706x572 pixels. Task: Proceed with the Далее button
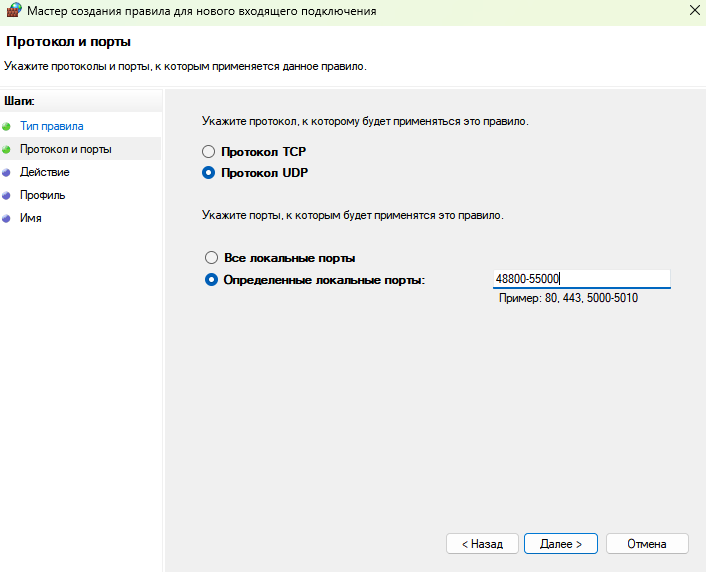[561, 544]
